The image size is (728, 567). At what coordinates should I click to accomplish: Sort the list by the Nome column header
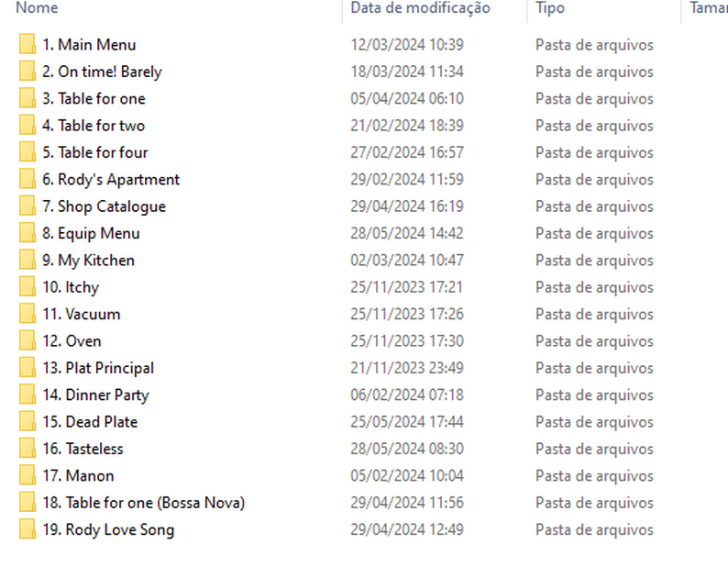click(x=38, y=8)
